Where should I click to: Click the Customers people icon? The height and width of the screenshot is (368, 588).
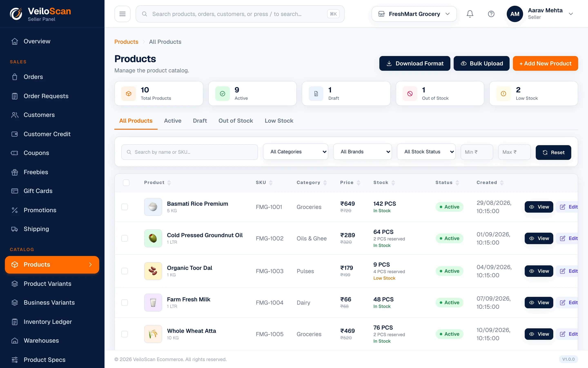coord(14,115)
